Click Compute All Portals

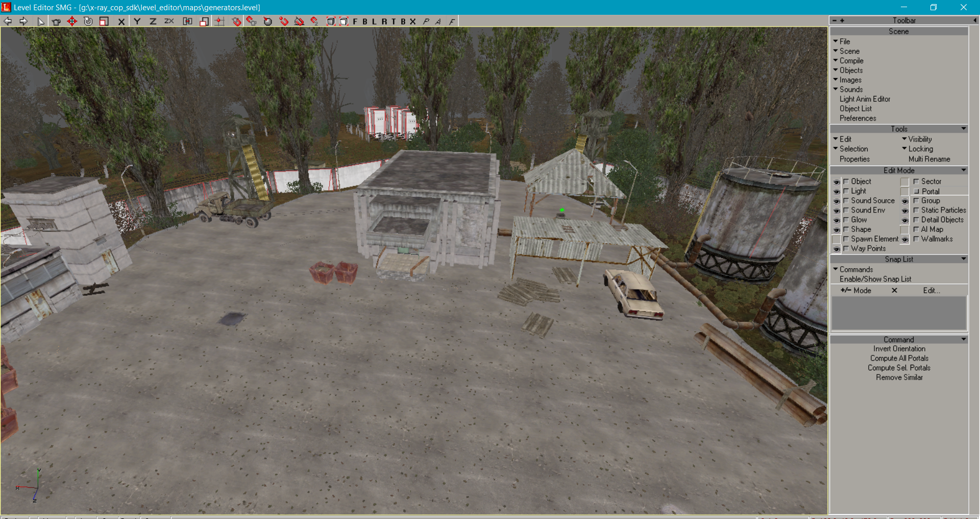tap(899, 358)
